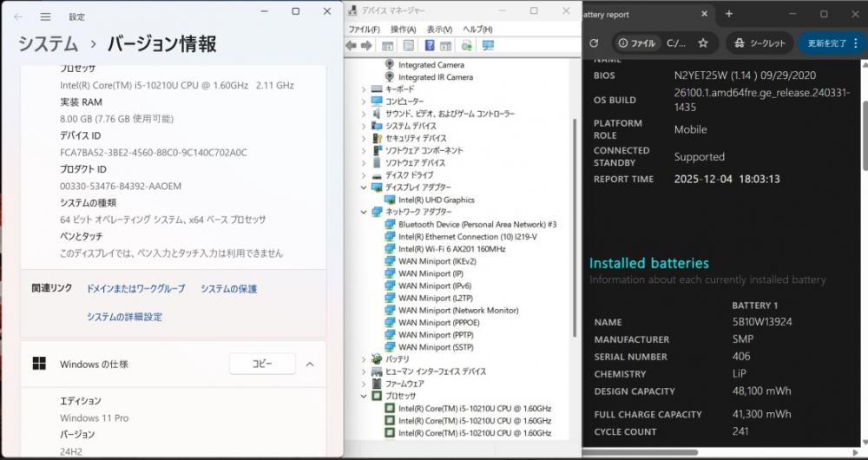Click the システム breadcrumb in Settings

pyautogui.click(x=48, y=44)
